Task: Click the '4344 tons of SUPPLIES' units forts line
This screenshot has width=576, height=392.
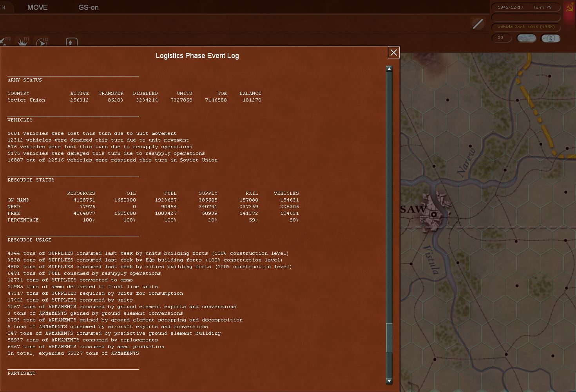Action: tap(148, 253)
